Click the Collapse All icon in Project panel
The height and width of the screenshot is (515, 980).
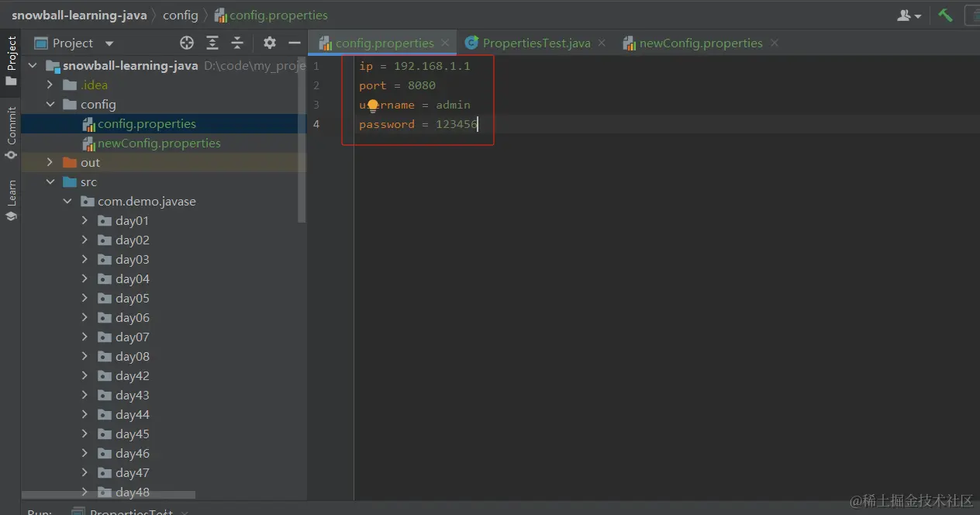[237, 43]
